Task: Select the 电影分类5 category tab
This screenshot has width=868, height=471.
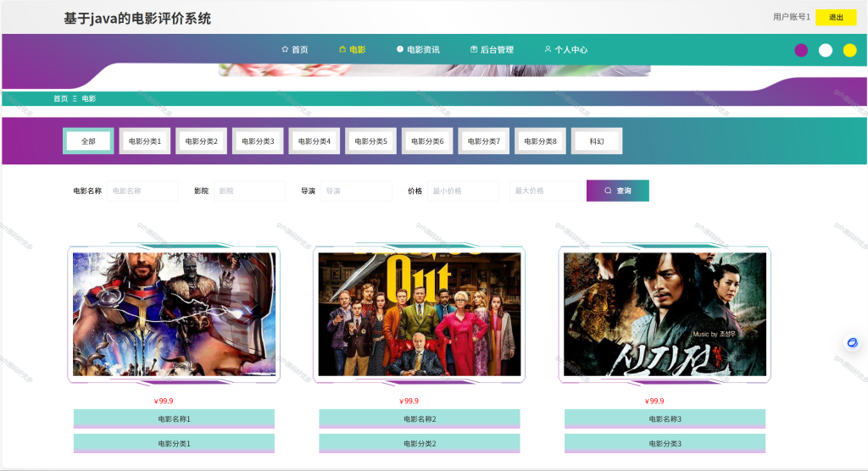Action: tap(371, 141)
